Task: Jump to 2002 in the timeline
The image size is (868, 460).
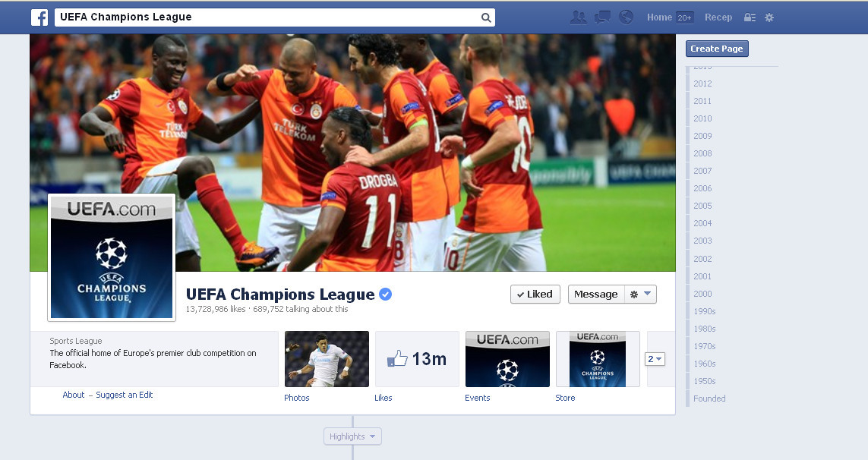Action: click(702, 259)
